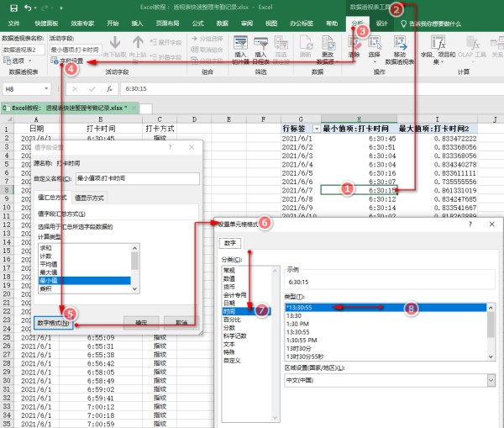Click the fx insert function icon

(x=109, y=89)
